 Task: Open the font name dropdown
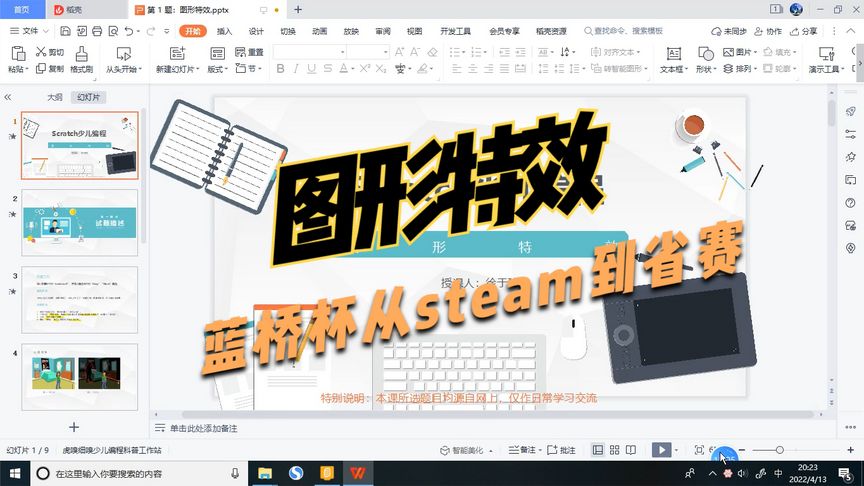pyautogui.click(x=343, y=52)
